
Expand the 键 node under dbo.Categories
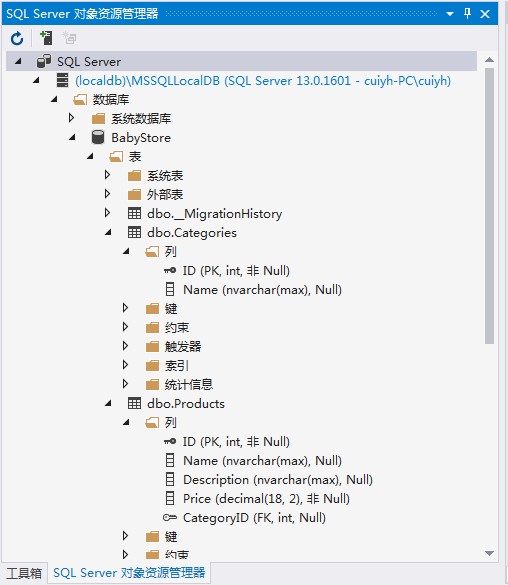coord(125,308)
